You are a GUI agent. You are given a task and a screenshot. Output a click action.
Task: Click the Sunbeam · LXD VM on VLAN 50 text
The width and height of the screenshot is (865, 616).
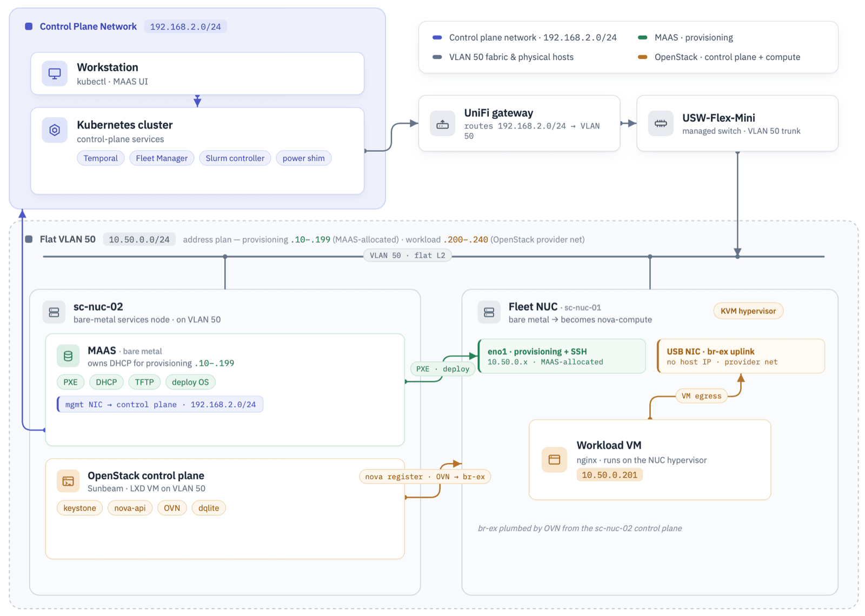point(147,488)
